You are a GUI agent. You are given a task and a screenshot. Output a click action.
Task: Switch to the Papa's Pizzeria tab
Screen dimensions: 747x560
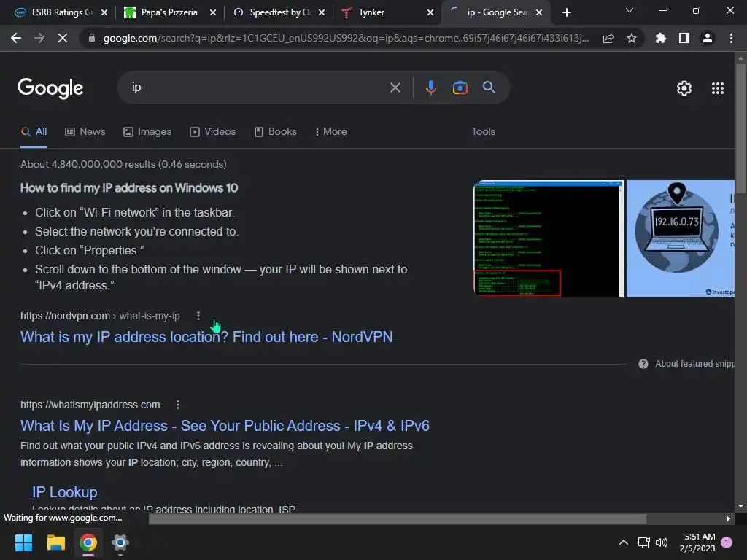click(162, 12)
